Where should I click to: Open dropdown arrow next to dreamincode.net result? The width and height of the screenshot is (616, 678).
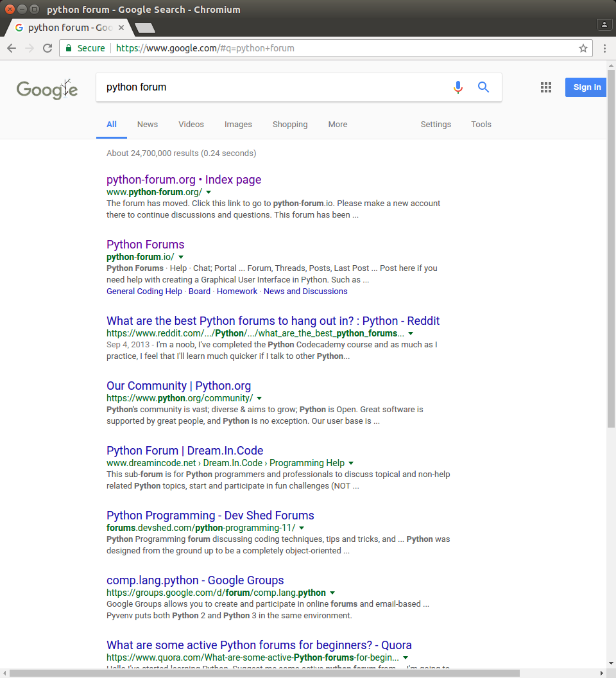[351, 463]
